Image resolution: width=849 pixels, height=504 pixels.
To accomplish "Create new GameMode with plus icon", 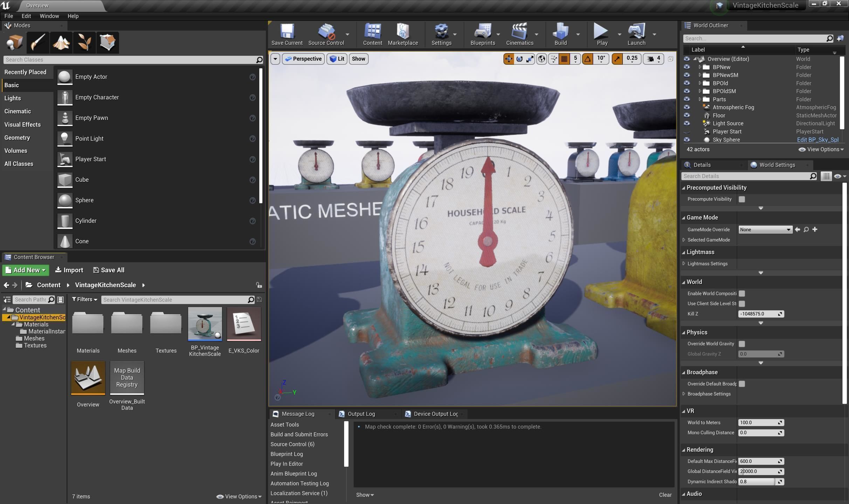I will click(x=815, y=230).
